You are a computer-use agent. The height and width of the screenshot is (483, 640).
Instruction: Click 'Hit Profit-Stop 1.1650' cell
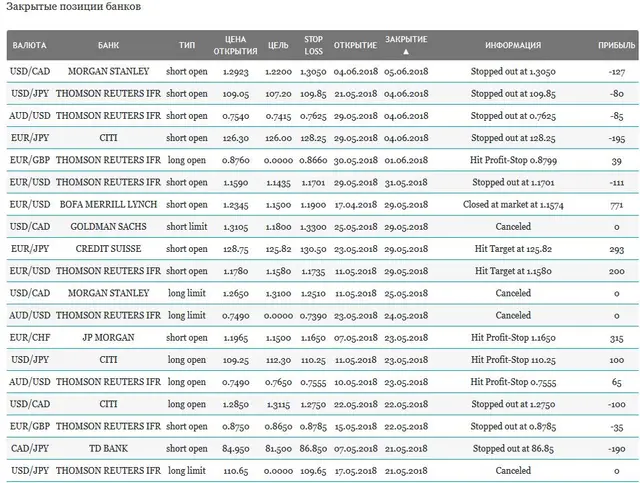(x=513, y=338)
